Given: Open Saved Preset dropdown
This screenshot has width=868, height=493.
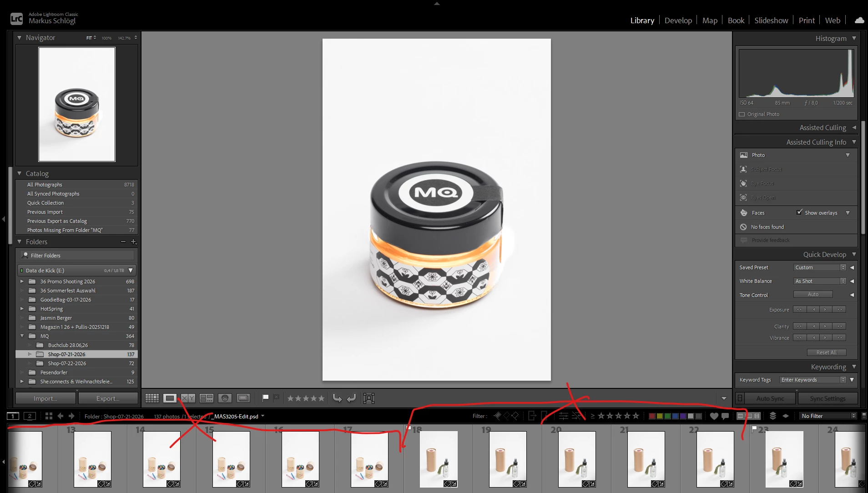Looking at the screenshot, I should pyautogui.click(x=820, y=267).
